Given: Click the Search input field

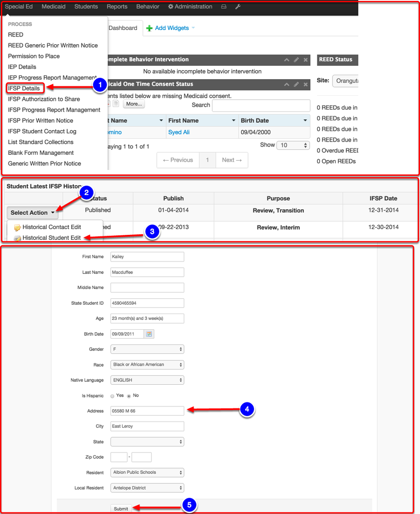Looking at the screenshot, I should [x=261, y=106].
